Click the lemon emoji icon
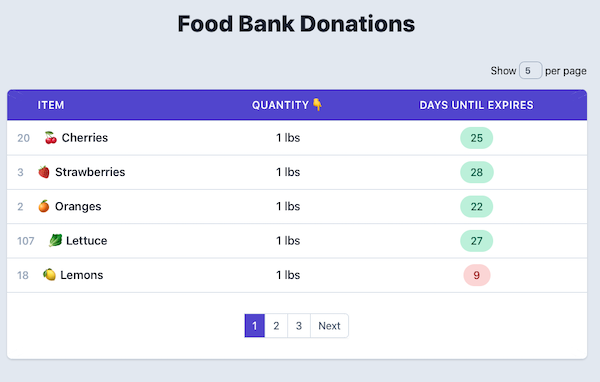Viewport: 600px width, 382px height. pos(49,275)
